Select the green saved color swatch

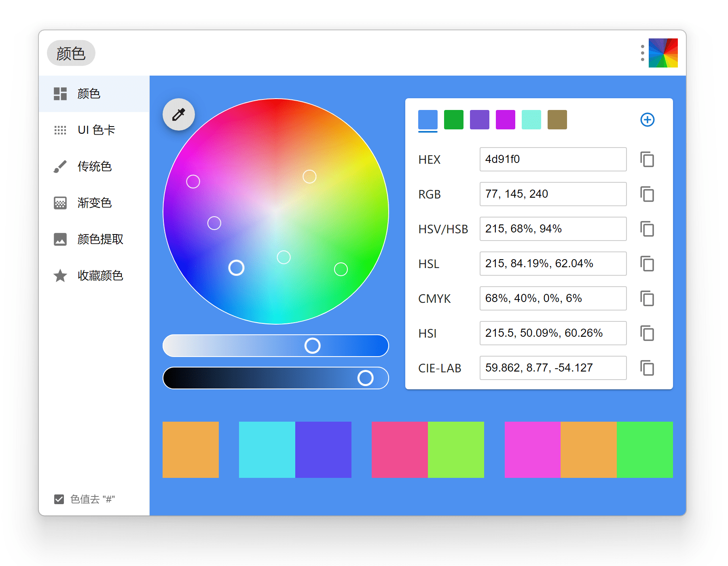tap(454, 119)
